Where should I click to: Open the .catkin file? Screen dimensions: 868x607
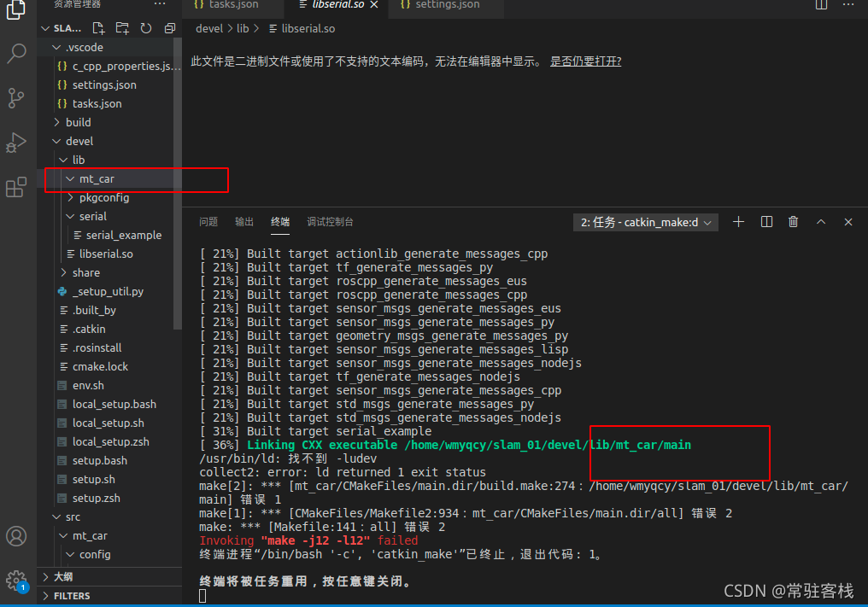click(x=109, y=330)
